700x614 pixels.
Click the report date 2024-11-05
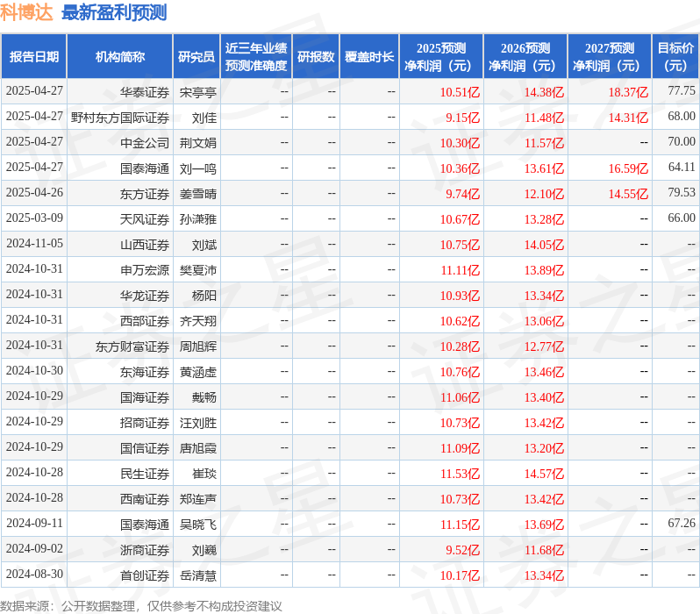[34, 243]
